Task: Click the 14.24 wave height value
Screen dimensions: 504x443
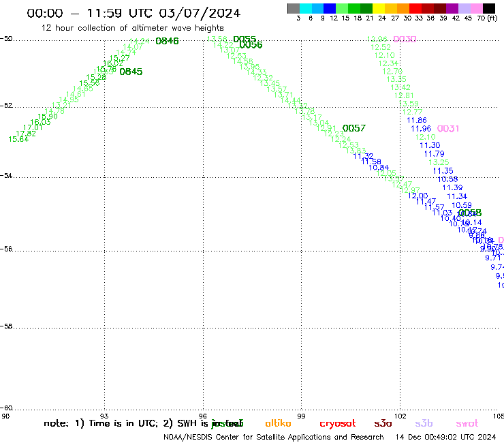Action: [139, 41]
